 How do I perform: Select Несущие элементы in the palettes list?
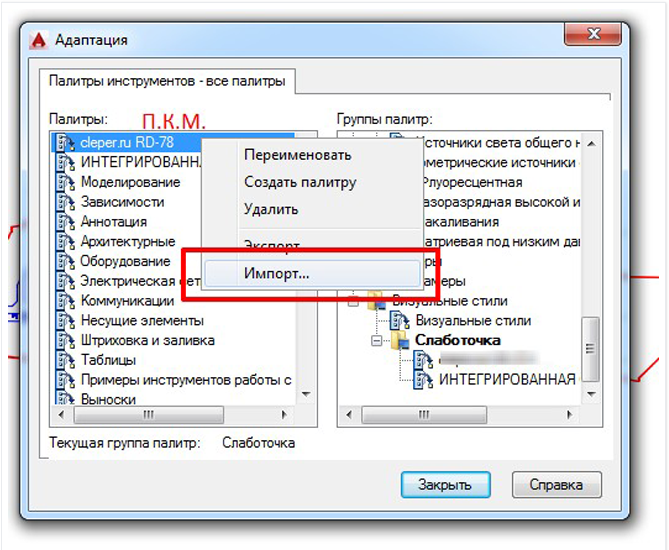(142, 320)
